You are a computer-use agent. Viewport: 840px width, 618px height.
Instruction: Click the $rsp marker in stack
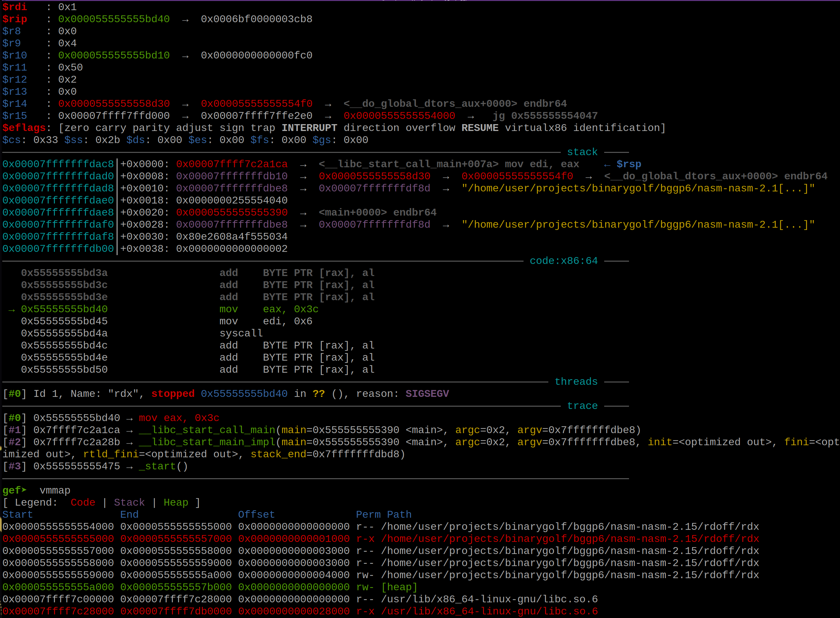tap(628, 164)
